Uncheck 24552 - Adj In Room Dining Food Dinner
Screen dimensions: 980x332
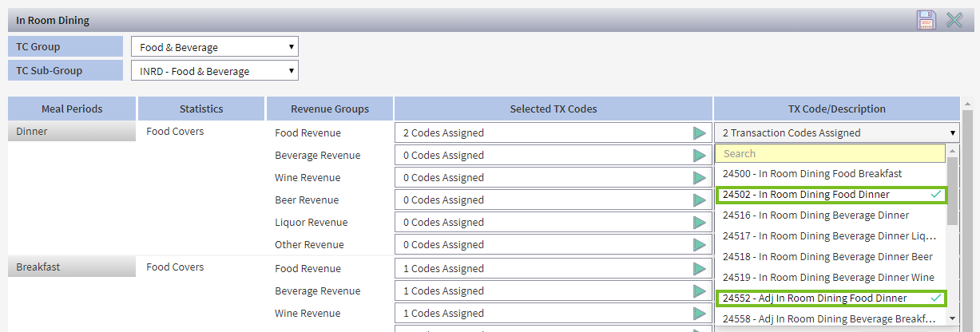click(831, 298)
